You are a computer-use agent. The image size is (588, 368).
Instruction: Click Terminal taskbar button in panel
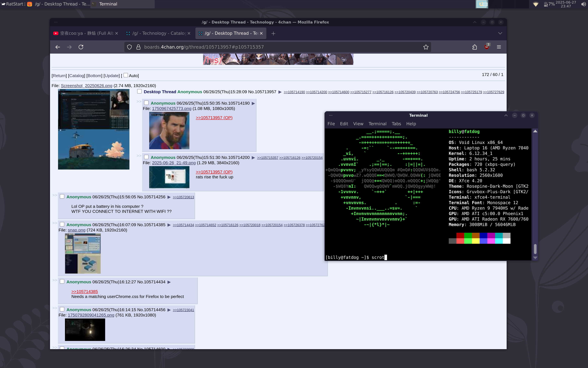123,4
